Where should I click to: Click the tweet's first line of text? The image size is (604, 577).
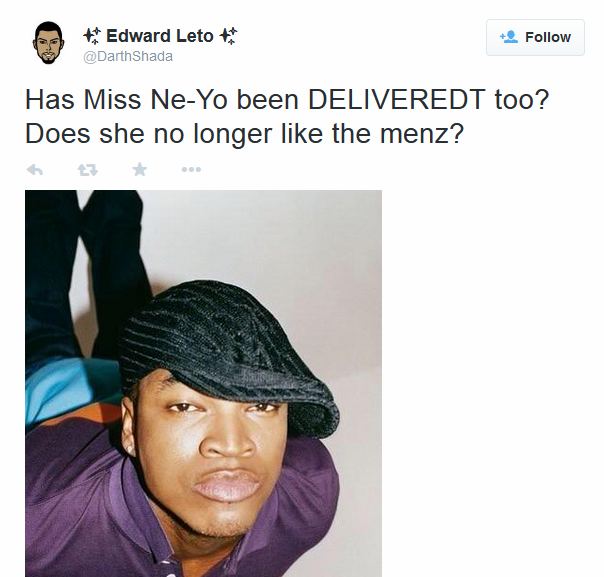tap(287, 100)
